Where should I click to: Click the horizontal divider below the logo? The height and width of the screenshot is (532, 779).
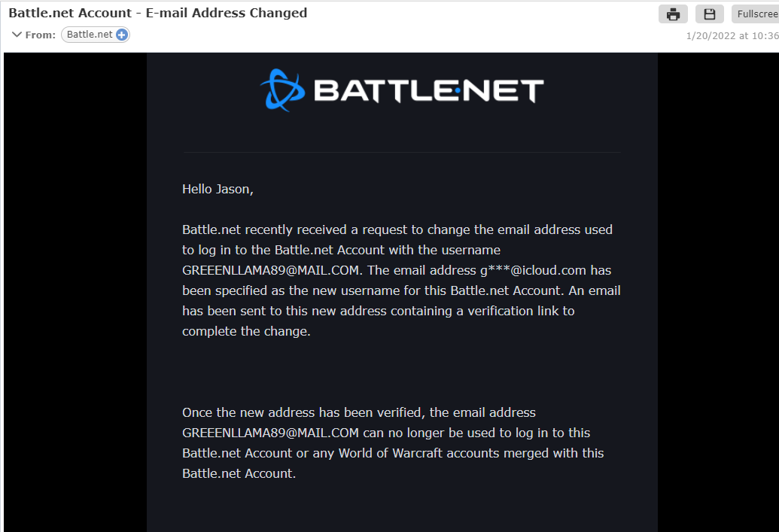(x=401, y=152)
